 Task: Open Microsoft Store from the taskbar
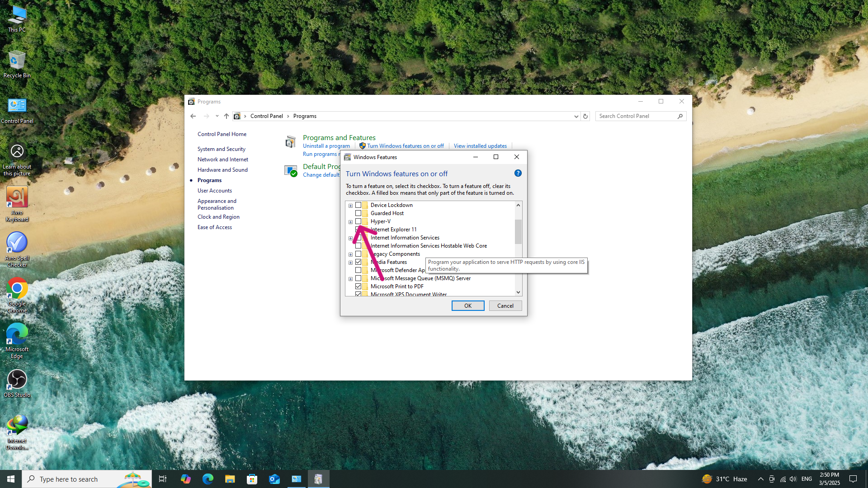pyautogui.click(x=252, y=479)
